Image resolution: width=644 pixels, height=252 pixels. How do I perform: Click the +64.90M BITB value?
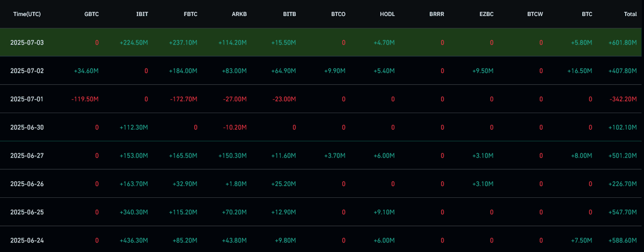point(283,71)
